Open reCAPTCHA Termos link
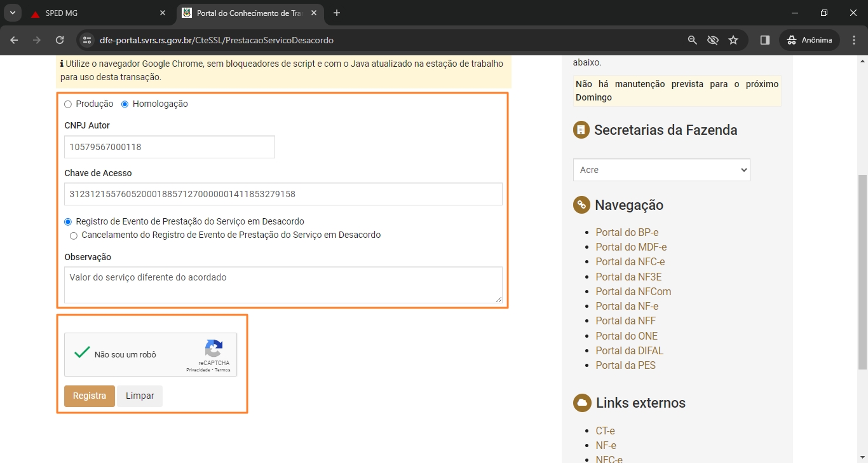Screen dimensions: 868x463 tap(222, 370)
